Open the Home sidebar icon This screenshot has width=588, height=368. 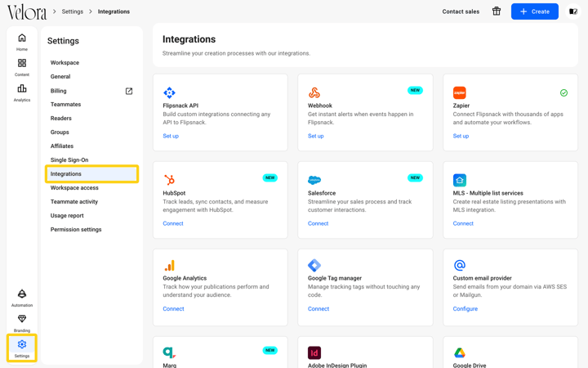[x=22, y=38]
